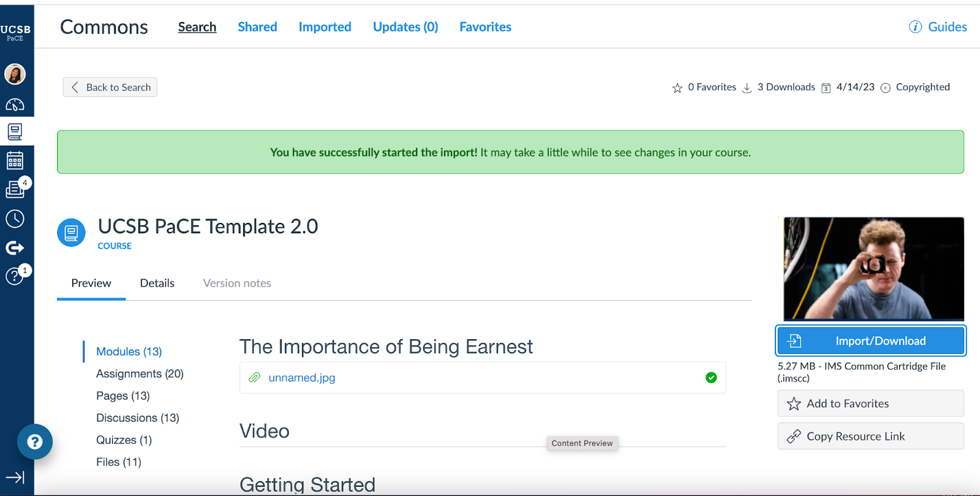The image size is (980, 496).
Task: Switch to the Version notes tab
Action: click(237, 283)
